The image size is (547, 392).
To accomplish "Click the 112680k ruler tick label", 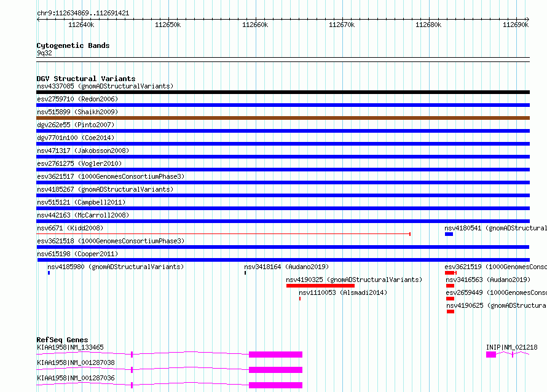I will 428,25.
